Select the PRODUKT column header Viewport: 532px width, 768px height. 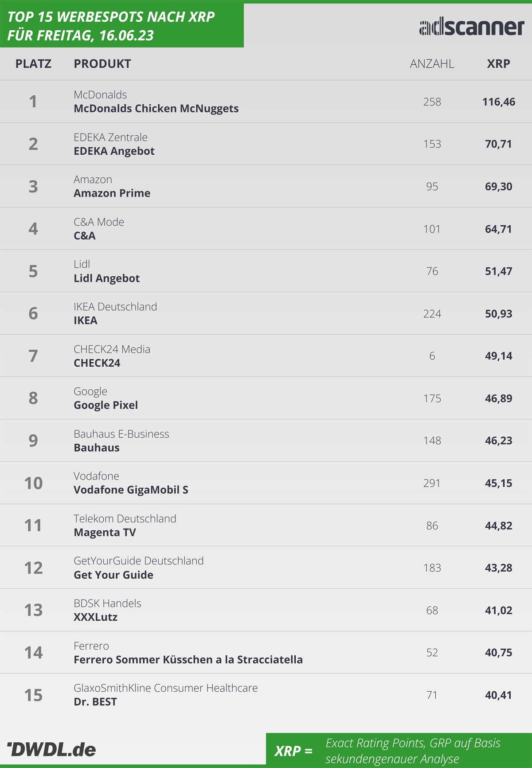click(x=102, y=64)
